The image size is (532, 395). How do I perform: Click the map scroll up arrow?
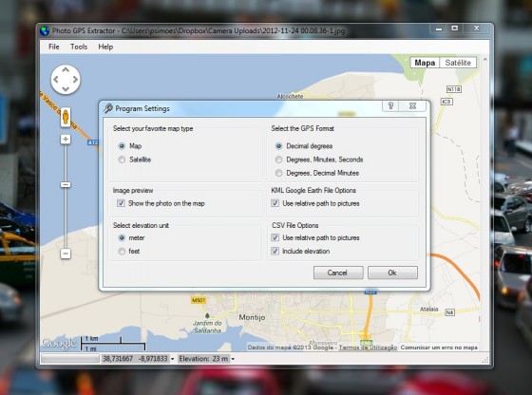485,59
